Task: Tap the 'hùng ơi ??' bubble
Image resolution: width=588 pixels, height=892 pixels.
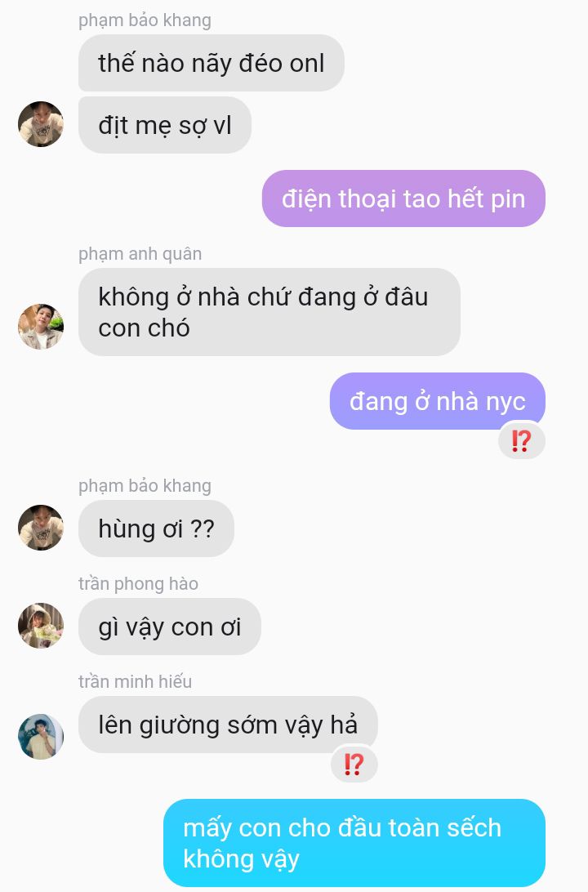Action: pos(156,529)
